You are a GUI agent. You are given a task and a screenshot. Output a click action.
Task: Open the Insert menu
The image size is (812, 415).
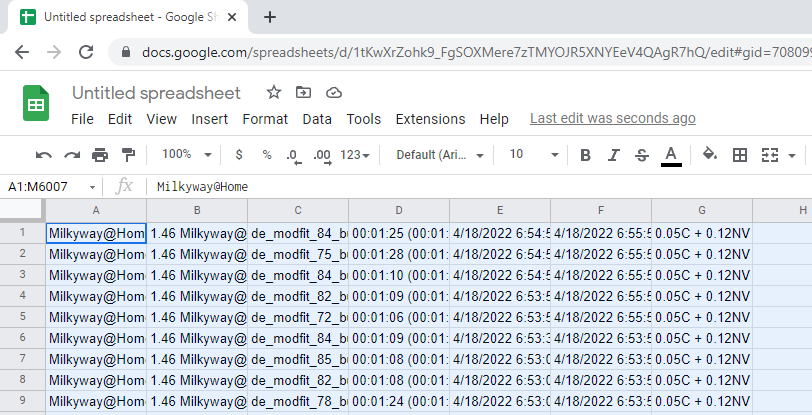(x=210, y=119)
